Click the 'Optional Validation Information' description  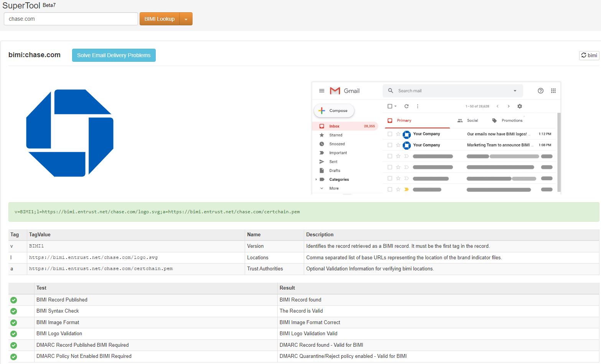click(x=370, y=269)
